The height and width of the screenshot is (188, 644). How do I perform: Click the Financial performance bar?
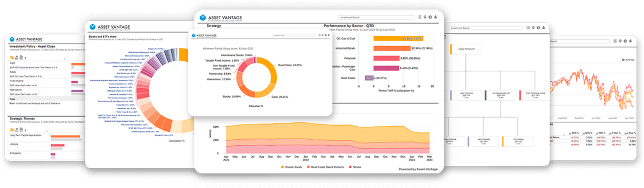click(x=386, y=58)
